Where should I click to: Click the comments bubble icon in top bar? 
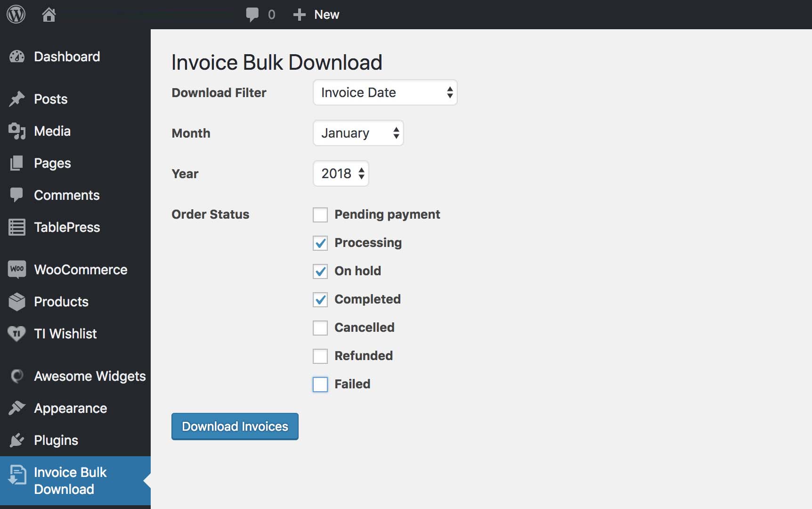pyautogui.click(x=252, y=15)
